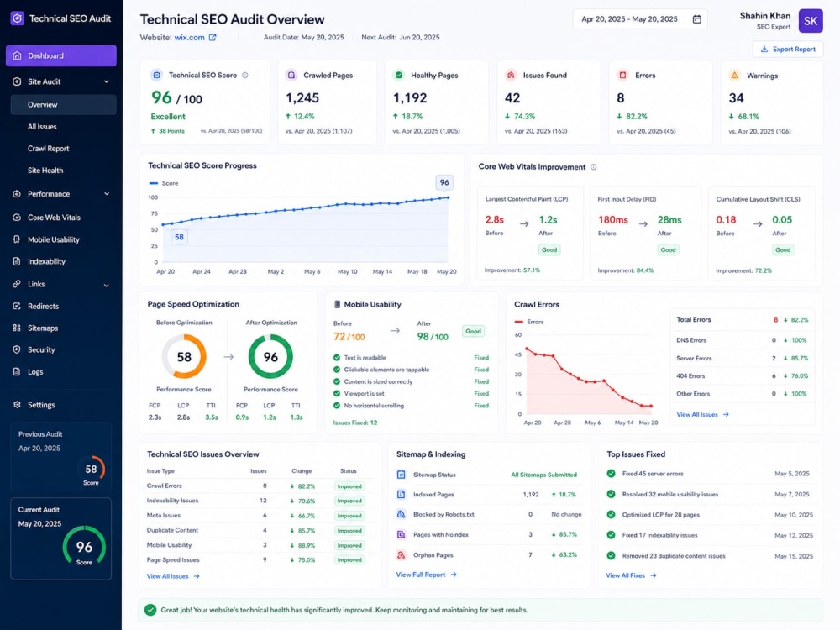
Task: Click the Issues Found bug icon
Action: (511, 76)
